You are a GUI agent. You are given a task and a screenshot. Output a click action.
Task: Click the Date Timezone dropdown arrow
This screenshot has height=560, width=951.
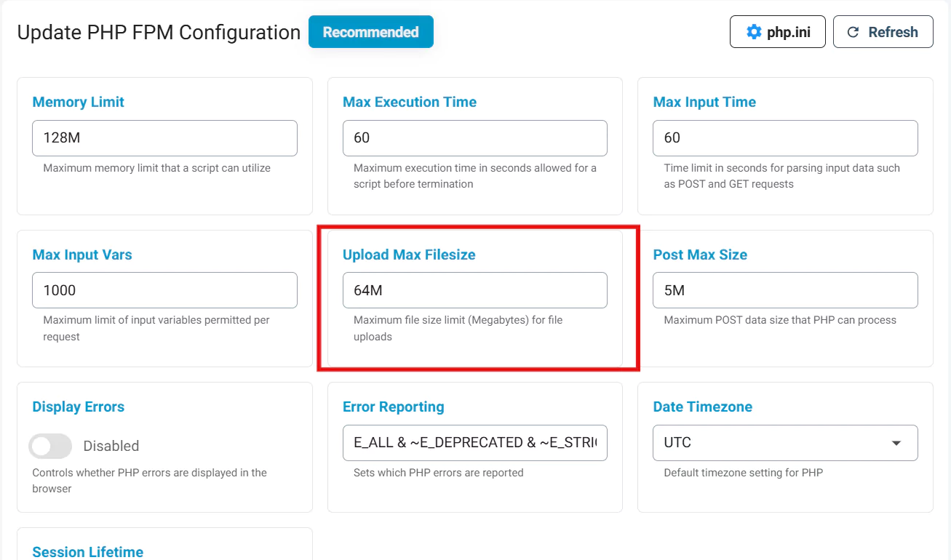point(896,443)
